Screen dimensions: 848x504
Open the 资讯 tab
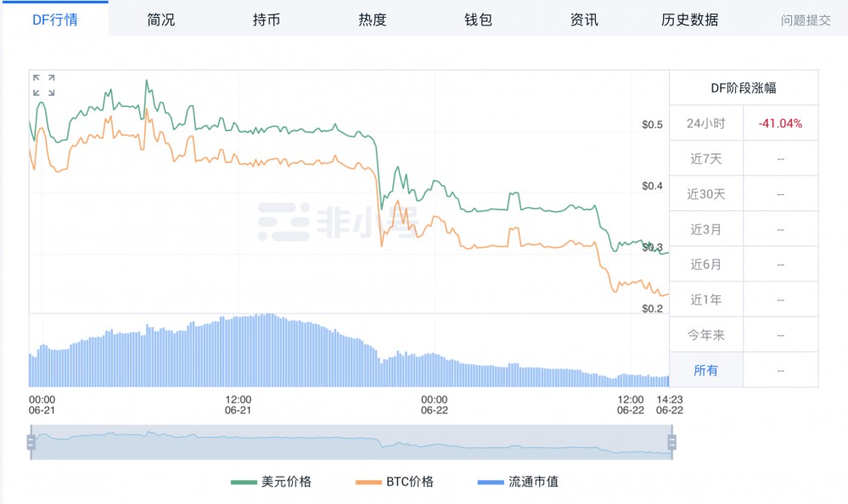[x=581, y=20]
